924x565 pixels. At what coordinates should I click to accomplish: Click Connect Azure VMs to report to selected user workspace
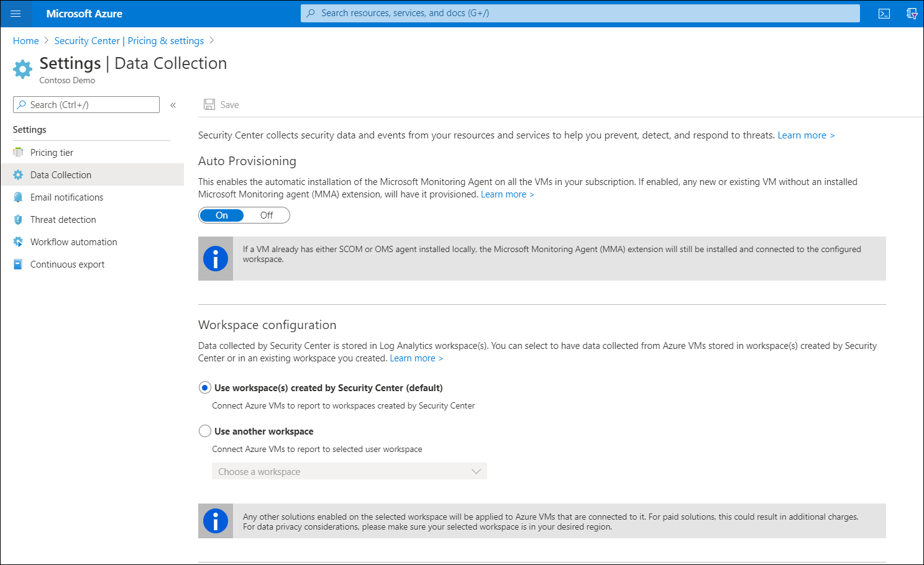(317, 449)
